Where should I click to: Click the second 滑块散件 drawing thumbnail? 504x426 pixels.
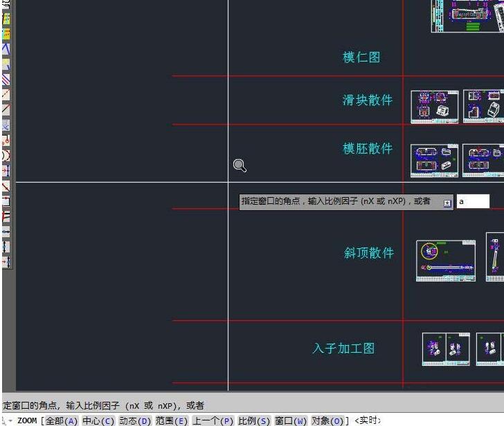click(x=483, y=106)
